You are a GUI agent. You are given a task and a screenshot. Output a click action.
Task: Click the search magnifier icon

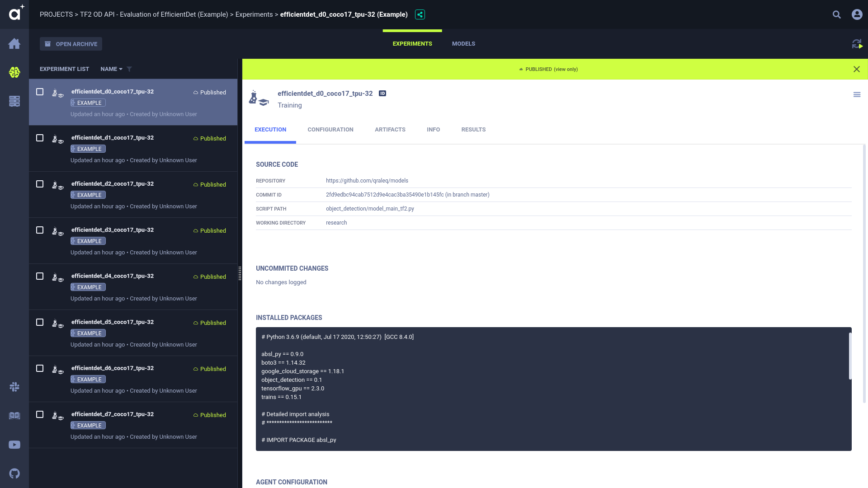coord(837,14)
